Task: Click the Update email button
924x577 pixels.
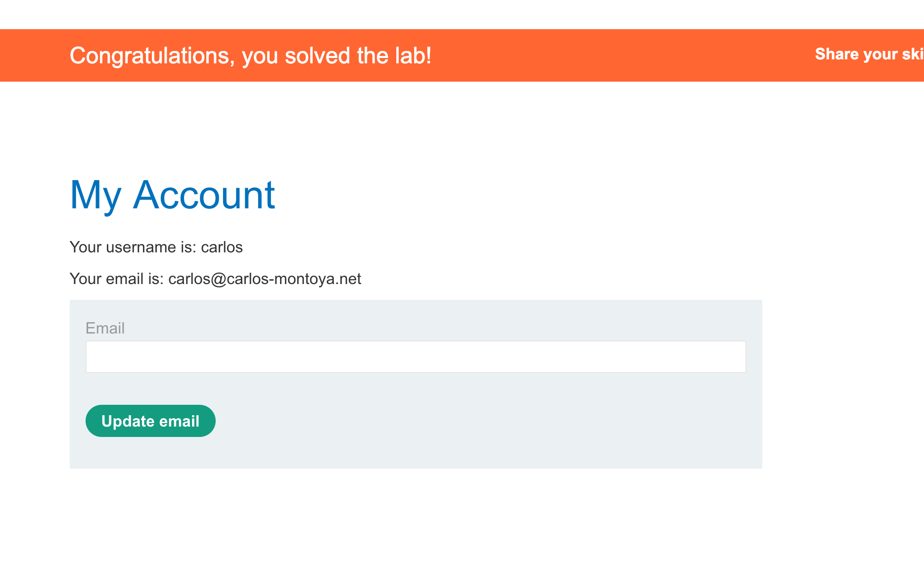Action: (x=150, y=421)
